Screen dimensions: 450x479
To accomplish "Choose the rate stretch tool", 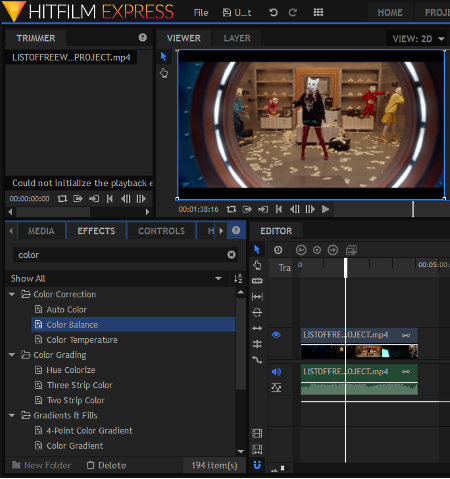I will (257, 328).
